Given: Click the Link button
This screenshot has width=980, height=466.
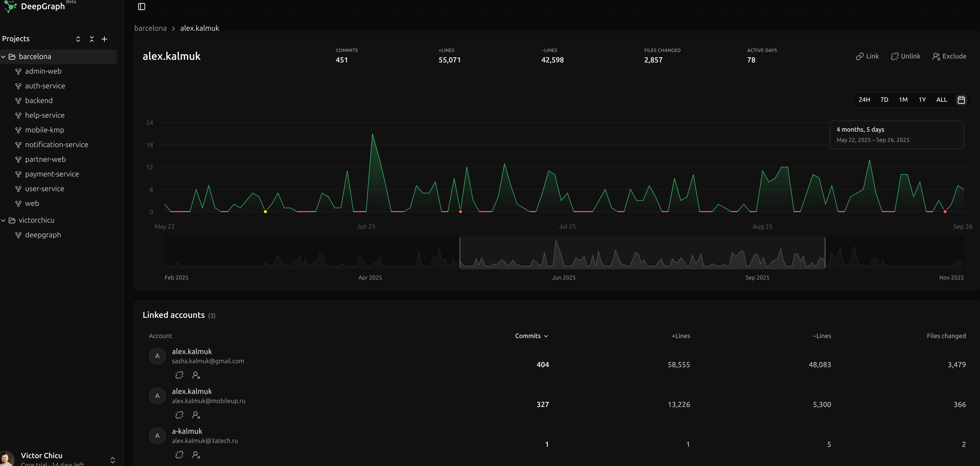Looking at the screenshot, I should tap(867, 56).
